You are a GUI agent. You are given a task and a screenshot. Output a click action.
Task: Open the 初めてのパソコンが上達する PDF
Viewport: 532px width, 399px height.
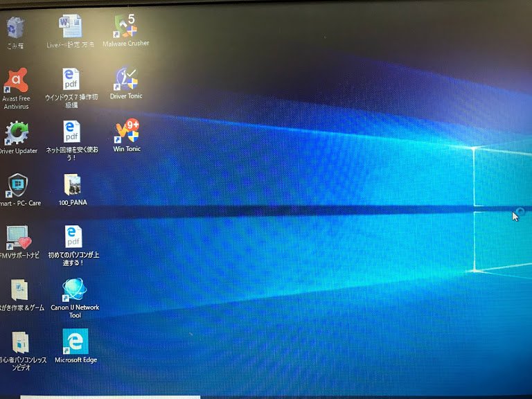point(73,236)
